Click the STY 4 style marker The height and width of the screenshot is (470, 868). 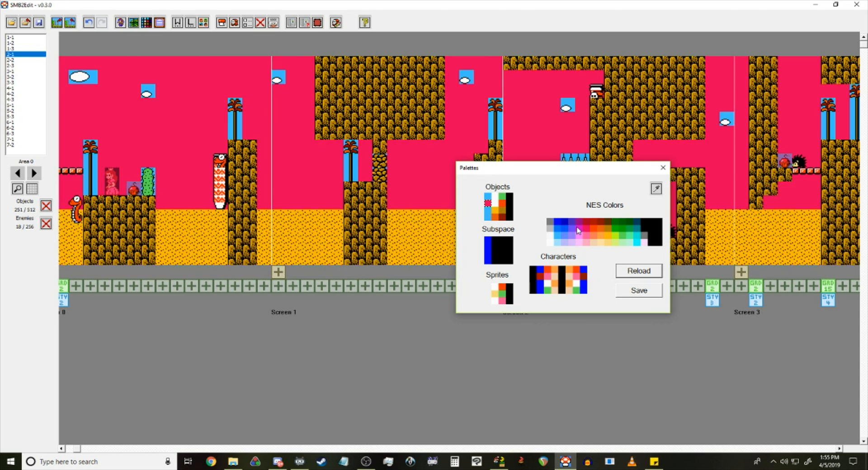pos(828,300)
